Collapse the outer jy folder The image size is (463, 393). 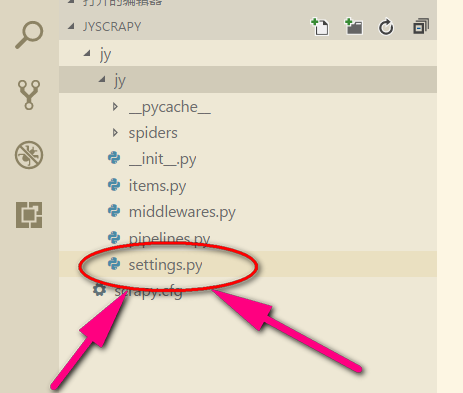[x=87, y=53]
